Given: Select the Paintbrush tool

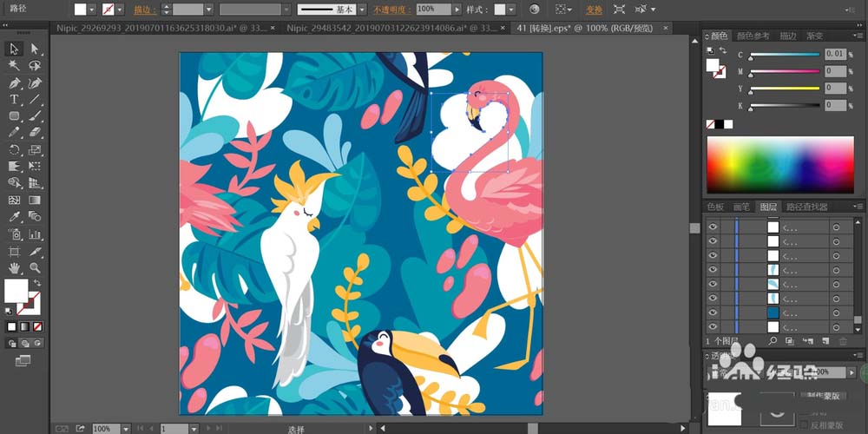Looking at the screenshot, I should coord(35,115).
